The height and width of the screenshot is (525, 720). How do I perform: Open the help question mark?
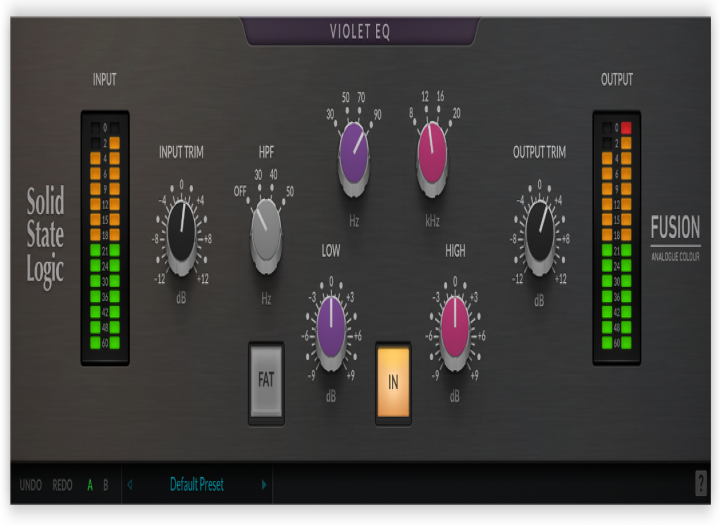[x=701, y=483]
